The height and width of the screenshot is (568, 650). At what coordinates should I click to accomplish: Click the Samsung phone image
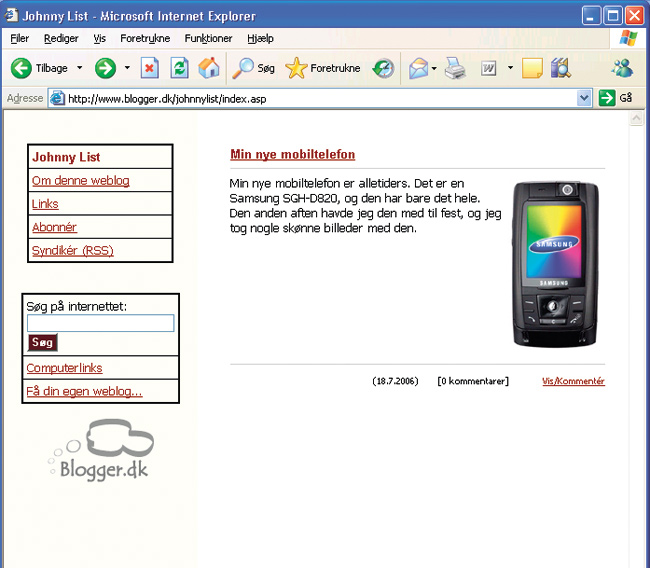pos(555,264)
